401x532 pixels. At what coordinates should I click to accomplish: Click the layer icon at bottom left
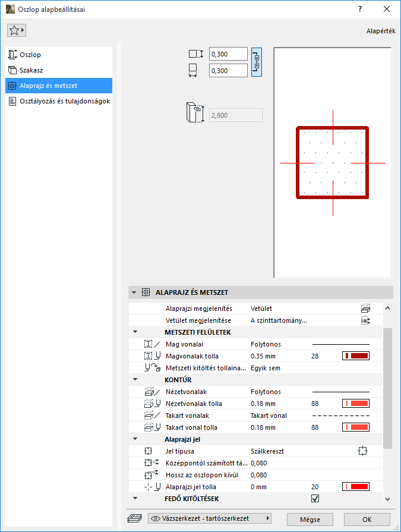point(135,518)
